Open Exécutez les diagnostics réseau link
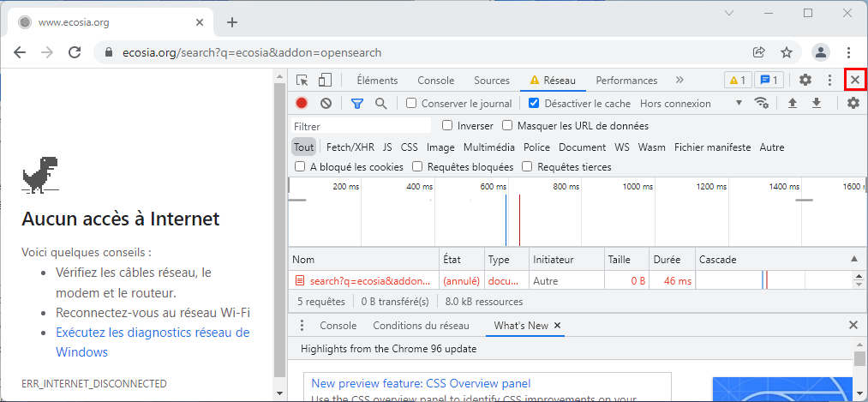 coord(153,342)
